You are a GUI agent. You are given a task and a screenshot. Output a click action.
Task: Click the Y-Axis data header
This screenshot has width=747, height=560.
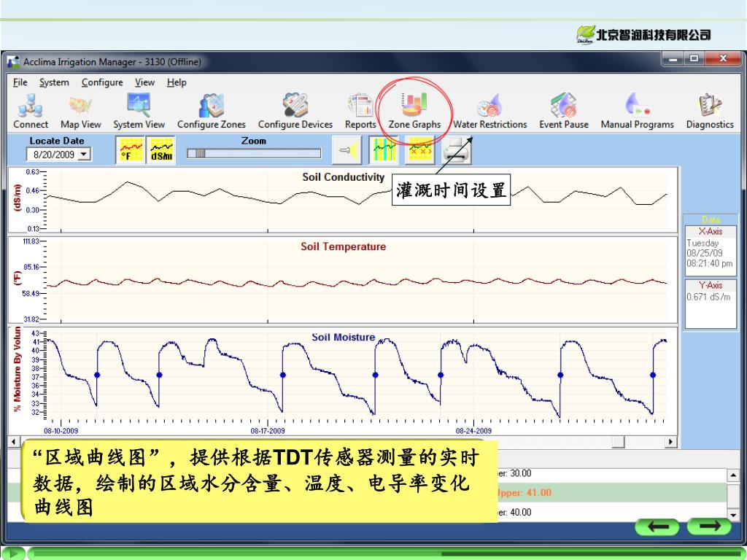point(711,285)
